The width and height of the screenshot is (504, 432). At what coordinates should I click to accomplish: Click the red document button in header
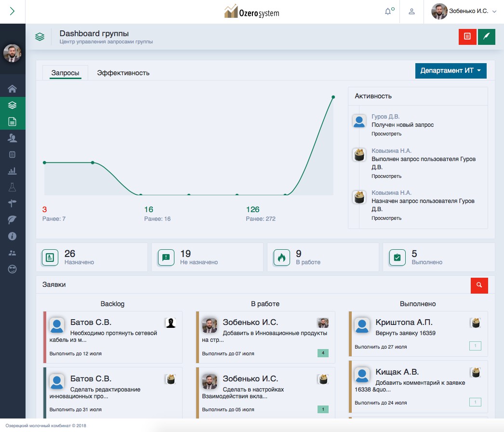click(467, 36)
